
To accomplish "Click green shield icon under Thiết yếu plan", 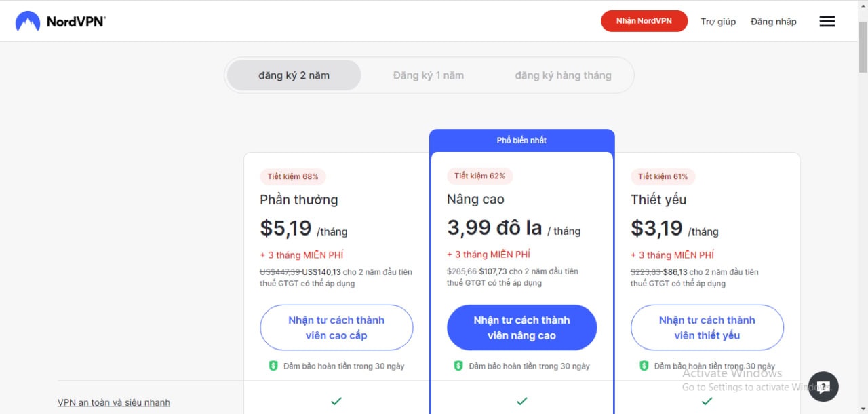I will point(644,366).
